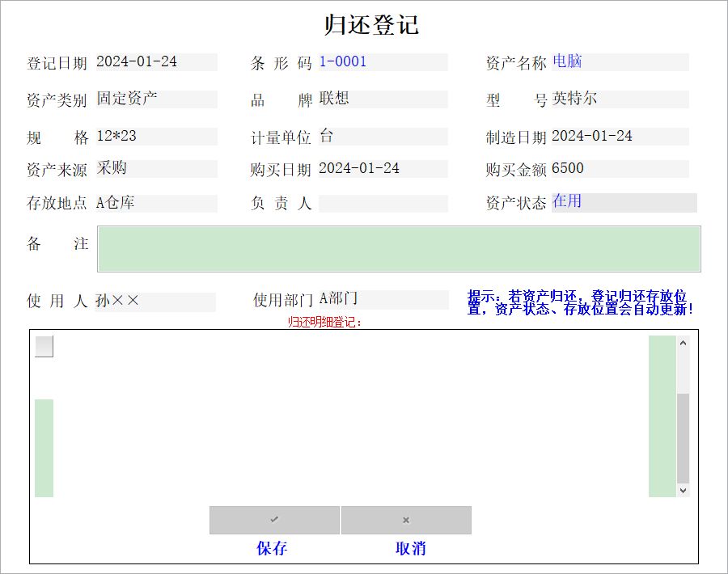
Task: Click the X cancel button
Action: [406, 520]
